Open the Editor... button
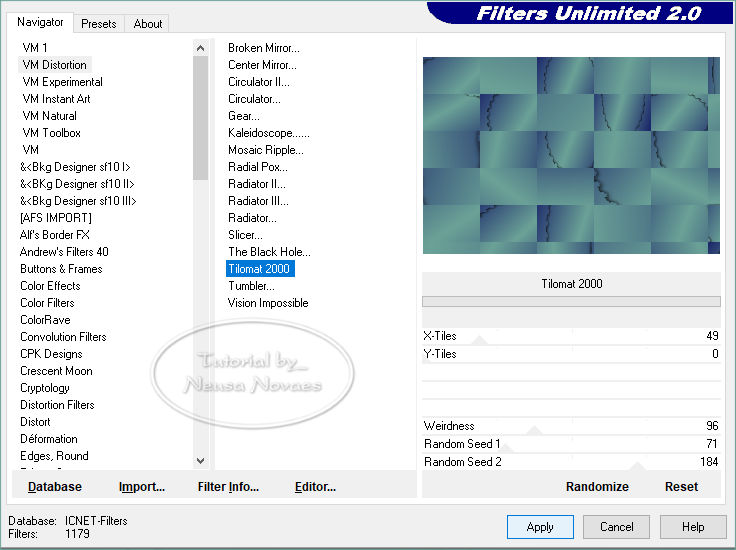 tap(315, 487)
